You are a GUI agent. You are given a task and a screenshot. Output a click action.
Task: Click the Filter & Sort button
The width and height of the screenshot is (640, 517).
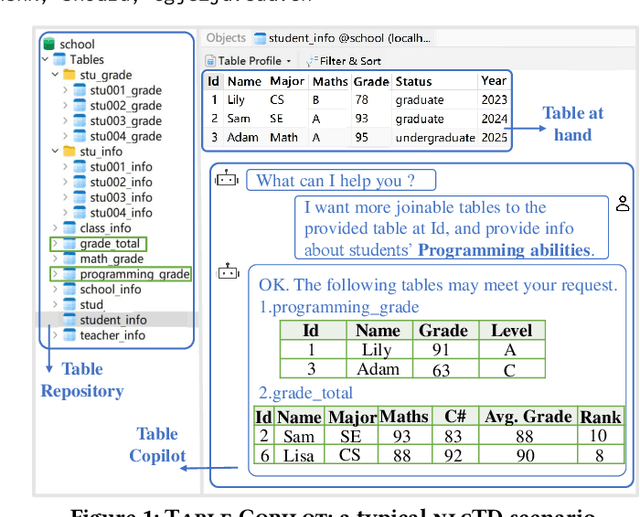(344, 61)
